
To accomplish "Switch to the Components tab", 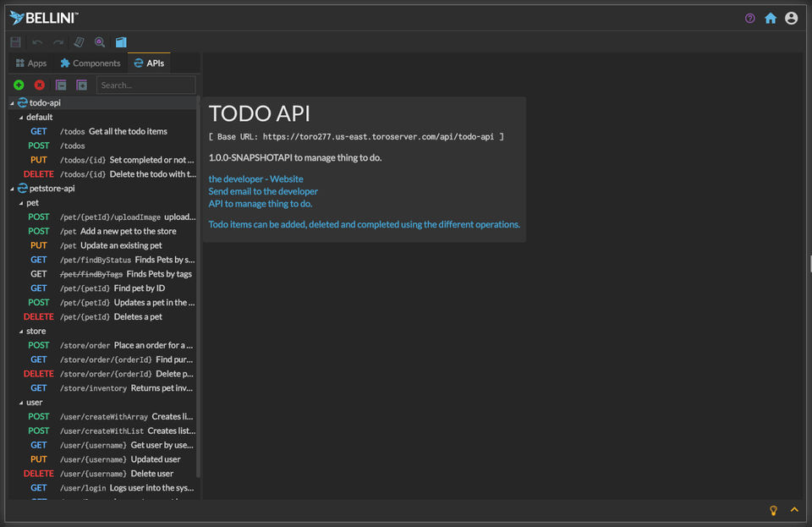I will pyautogui.click(x=90, y=63).
